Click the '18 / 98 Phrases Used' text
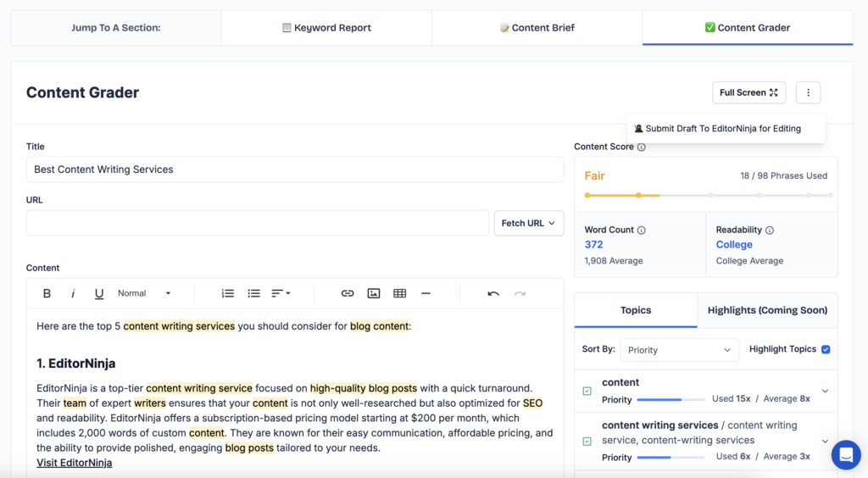868x478 pixels. coord(784,176)
